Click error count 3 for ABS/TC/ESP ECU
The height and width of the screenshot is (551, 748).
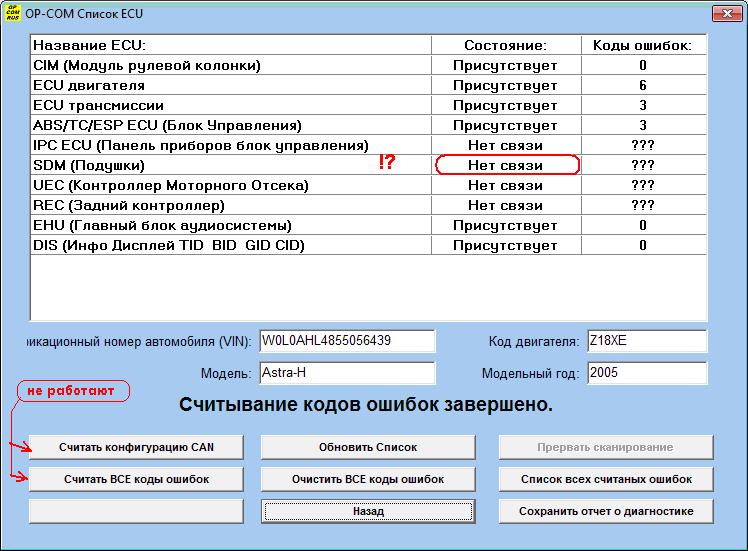(x=643, y=125)
